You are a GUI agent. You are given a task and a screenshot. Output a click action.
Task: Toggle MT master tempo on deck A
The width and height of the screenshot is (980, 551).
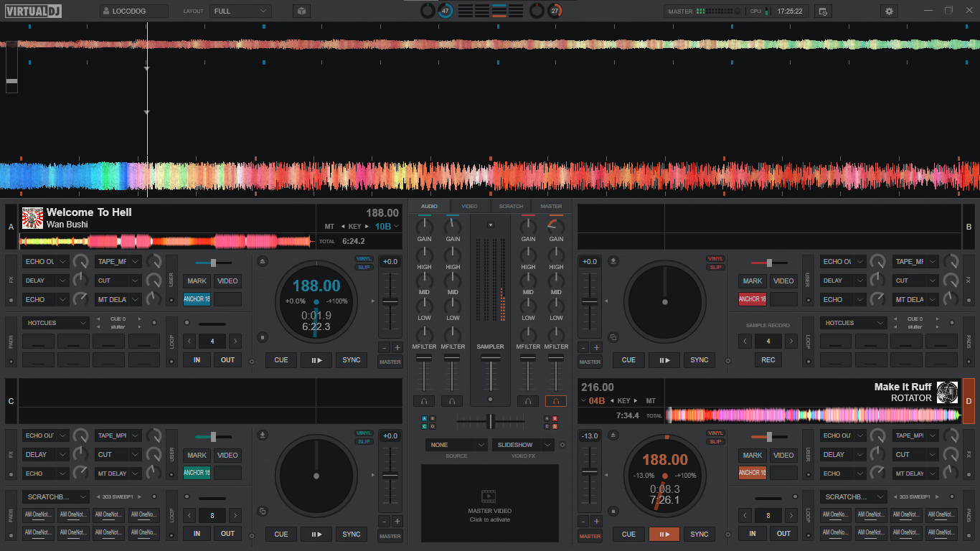[329, 227]
